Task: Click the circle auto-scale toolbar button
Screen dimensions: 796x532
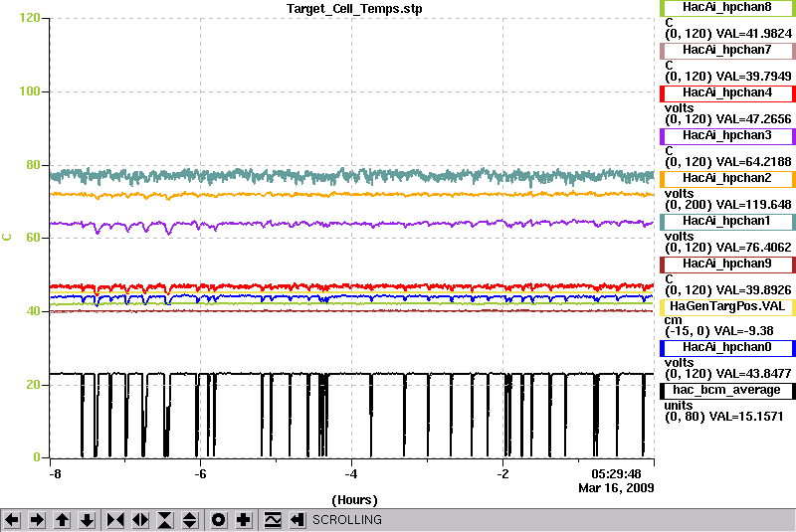Action: pos(218,520)
